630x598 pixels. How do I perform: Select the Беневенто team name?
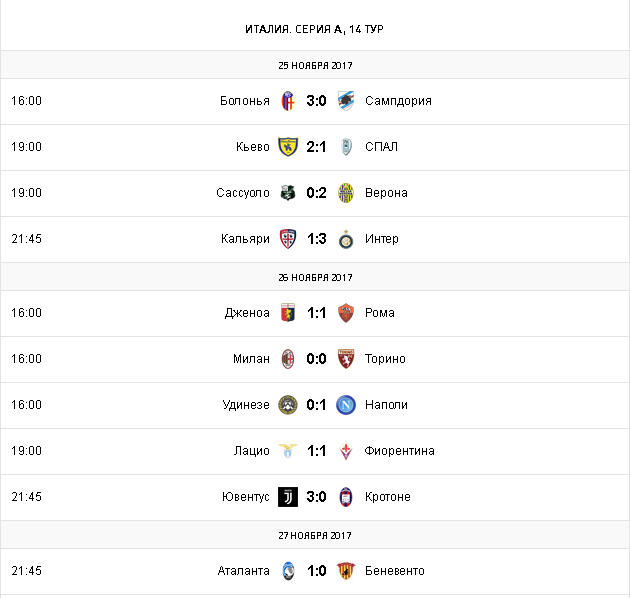pyautogui.click(x=395, y=571)
